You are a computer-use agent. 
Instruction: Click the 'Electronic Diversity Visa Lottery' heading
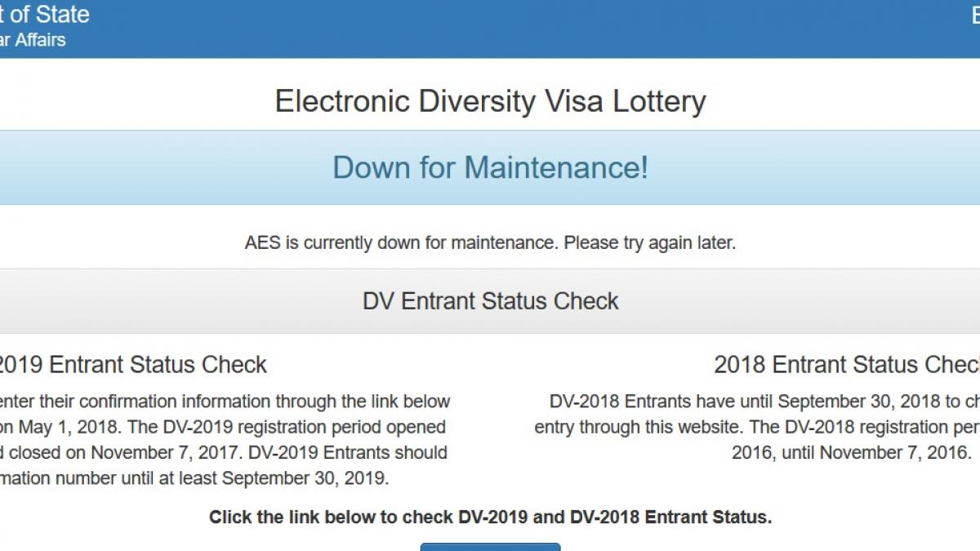pyautogui.click(x=490, y=102)
